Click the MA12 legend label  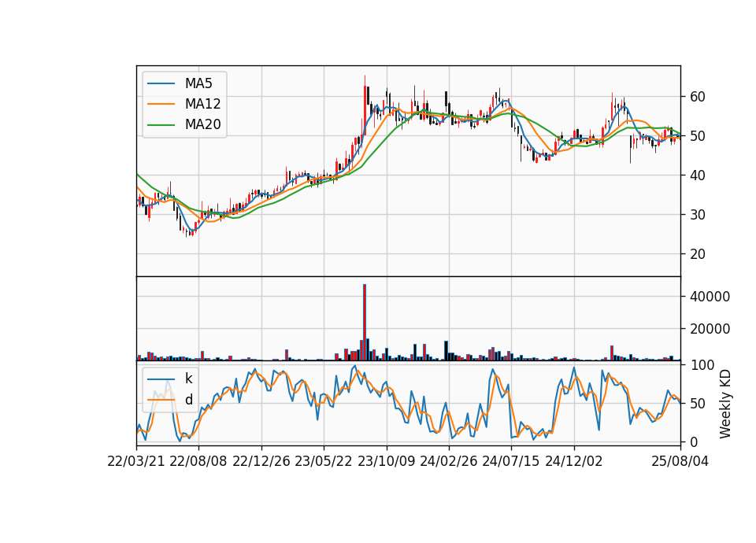202,104
